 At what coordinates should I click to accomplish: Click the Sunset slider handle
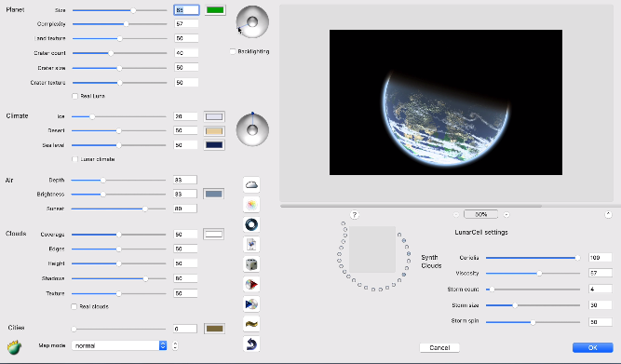[x=145, y=209]
